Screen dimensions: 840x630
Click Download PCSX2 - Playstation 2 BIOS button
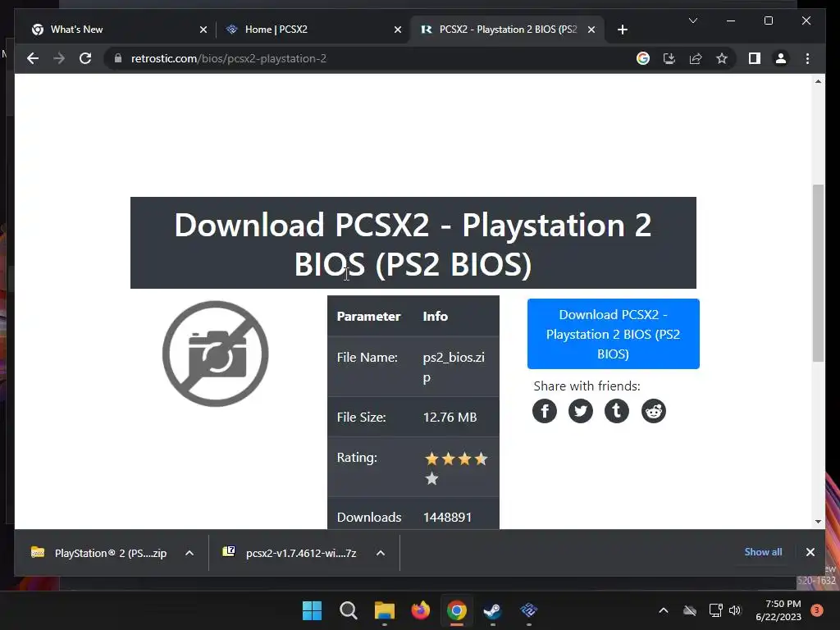(x=613, y=334)
